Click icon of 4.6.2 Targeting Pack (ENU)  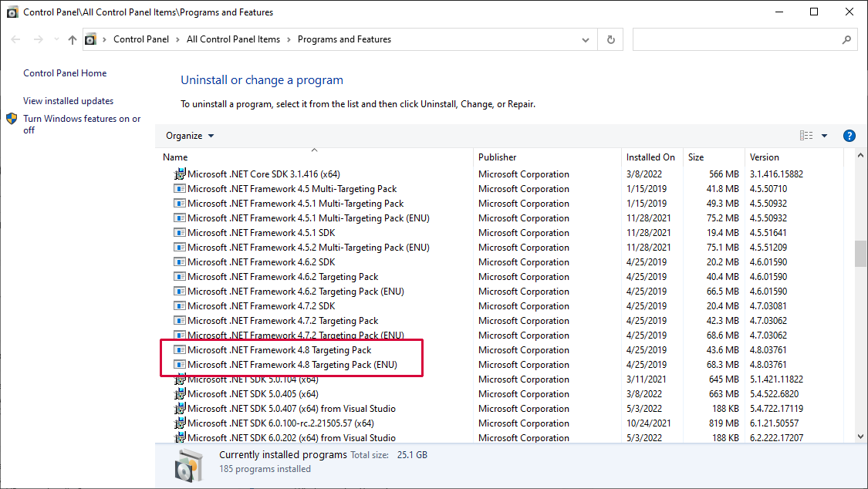tap(180, 291)
